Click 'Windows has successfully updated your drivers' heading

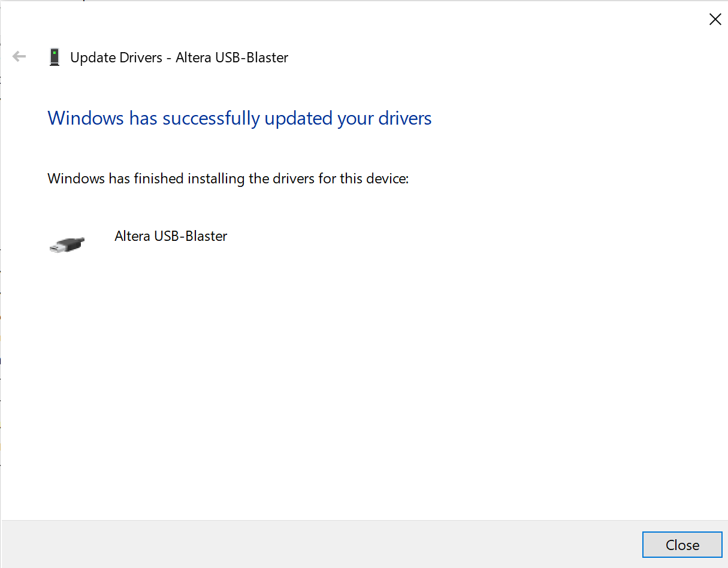(x=240, y=118)
